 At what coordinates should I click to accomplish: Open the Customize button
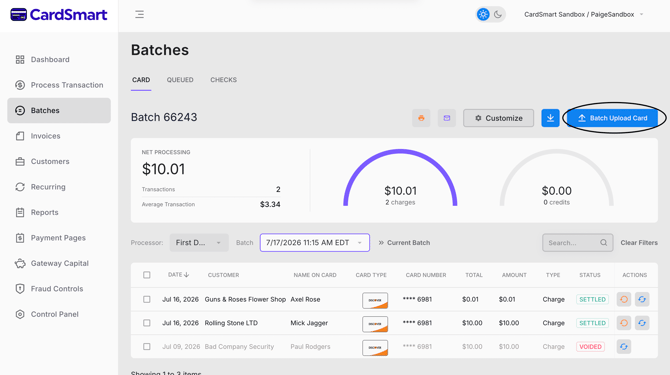click(x=498, y=118)
